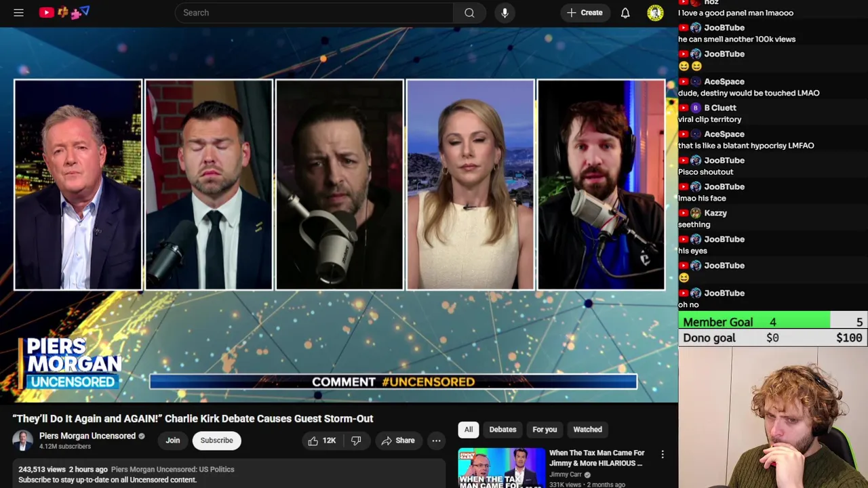868x488 pixels.
Task: Share the video
Action: (x=397, y=441)
